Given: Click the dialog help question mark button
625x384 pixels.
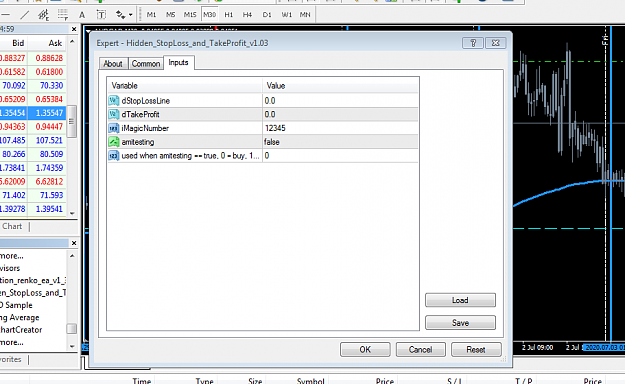Looking at the screenshot, I should coord(473,43).
